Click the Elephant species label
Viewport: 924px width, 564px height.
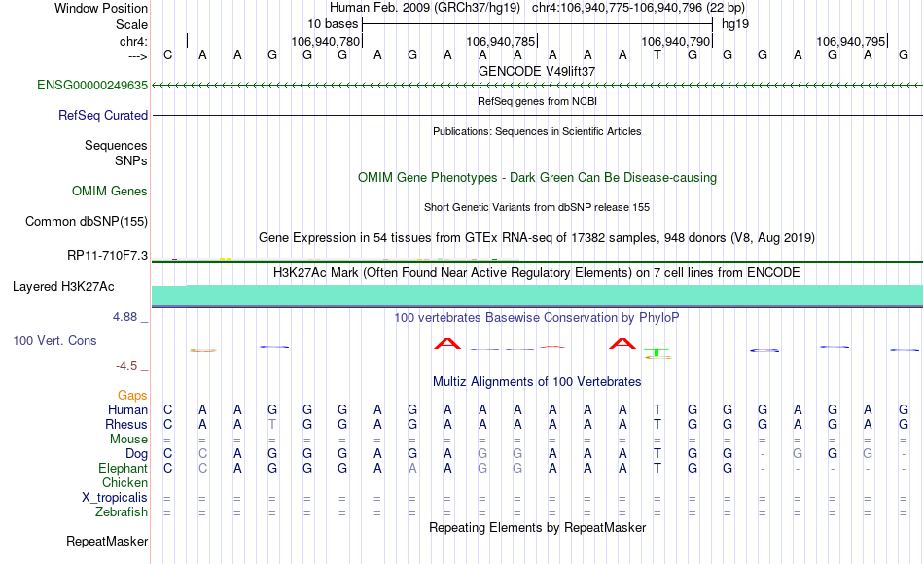tap(123, 468)
